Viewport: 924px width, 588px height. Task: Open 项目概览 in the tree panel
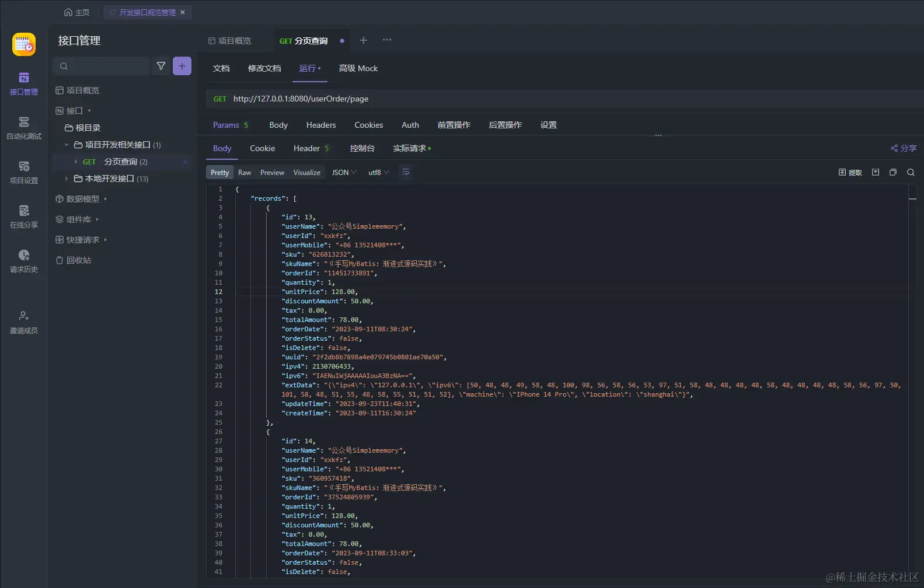(x=78, y=90)
